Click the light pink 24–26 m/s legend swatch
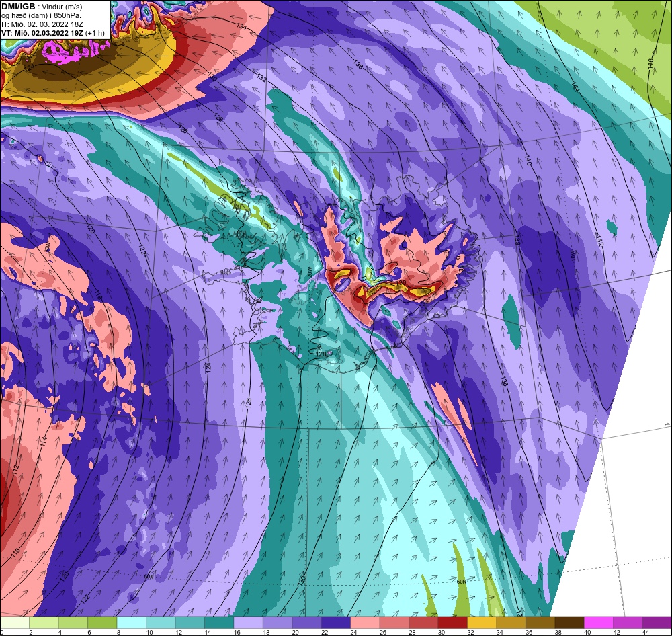 (365, 622)
